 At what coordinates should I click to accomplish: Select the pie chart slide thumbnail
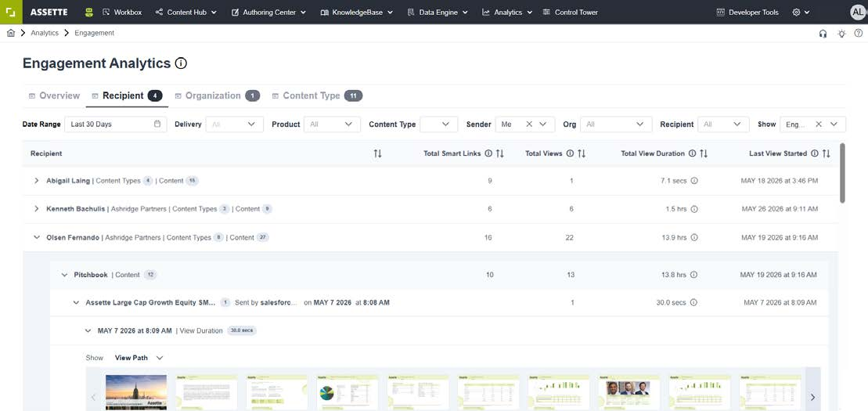[348, 392]
